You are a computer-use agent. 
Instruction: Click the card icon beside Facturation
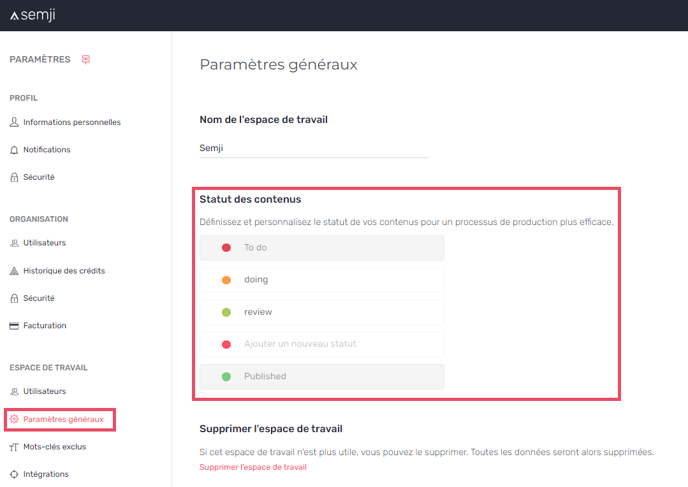[x=14, y=326]
